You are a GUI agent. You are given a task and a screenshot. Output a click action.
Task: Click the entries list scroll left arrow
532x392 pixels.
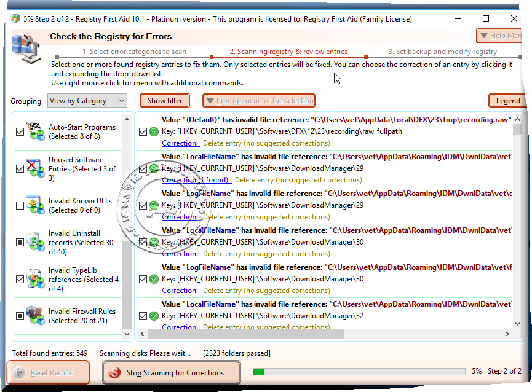pos(143,334)
